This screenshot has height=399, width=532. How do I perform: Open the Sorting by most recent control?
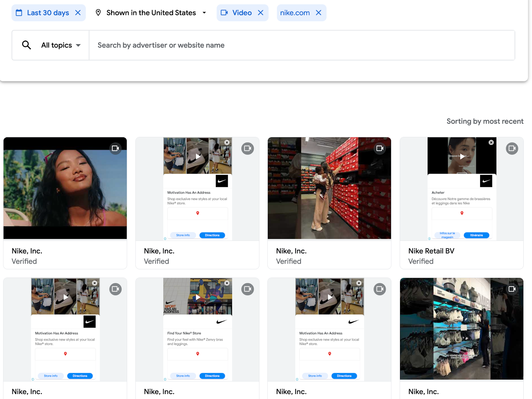point(485,121)
